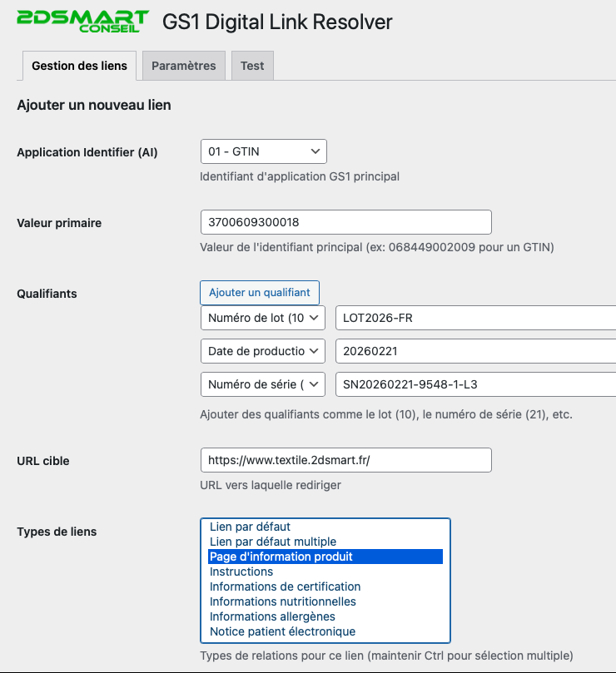
Task: Click the URL cible input field
Action: tap(345, 461)
